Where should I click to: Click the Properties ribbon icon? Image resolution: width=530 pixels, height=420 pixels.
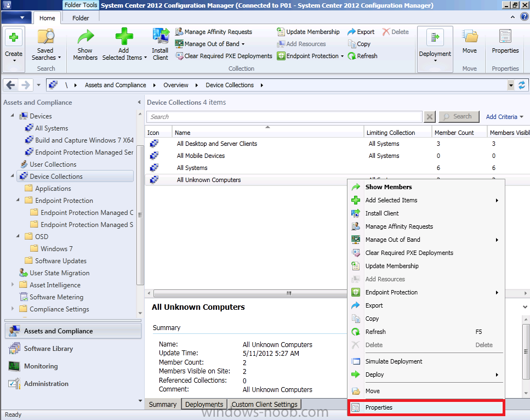(505, 42)
